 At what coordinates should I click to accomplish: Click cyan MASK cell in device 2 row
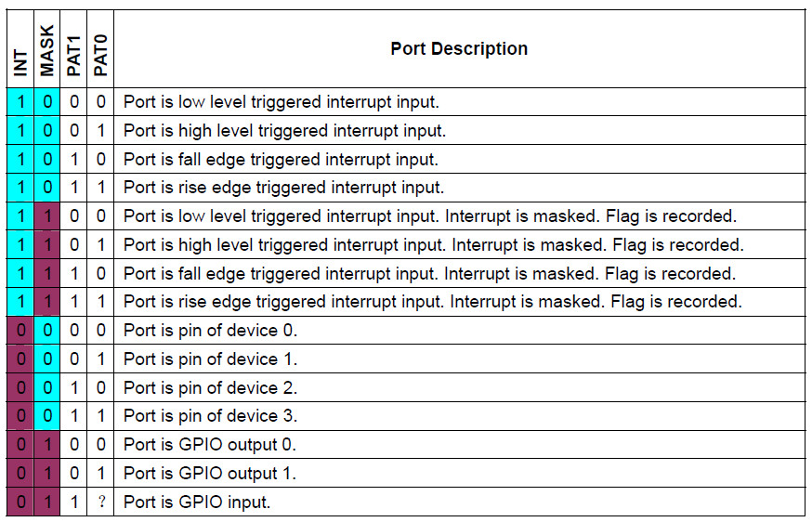47,388
